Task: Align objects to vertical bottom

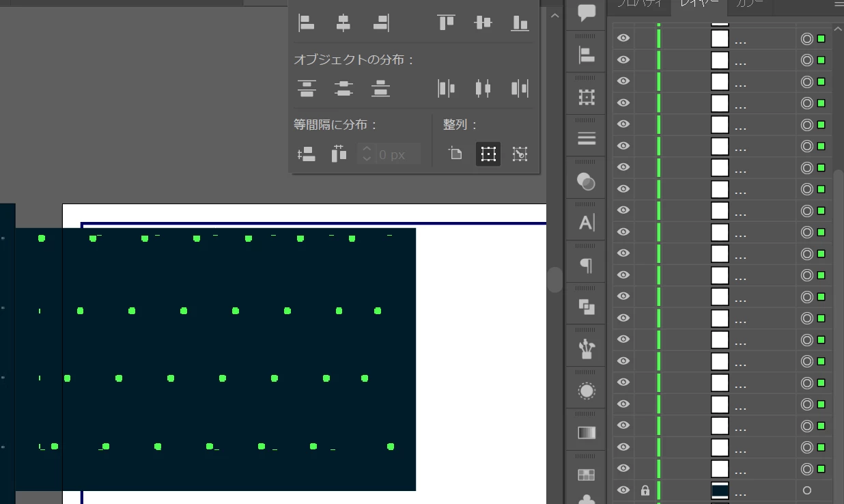Action: click(x=520, y=23)
